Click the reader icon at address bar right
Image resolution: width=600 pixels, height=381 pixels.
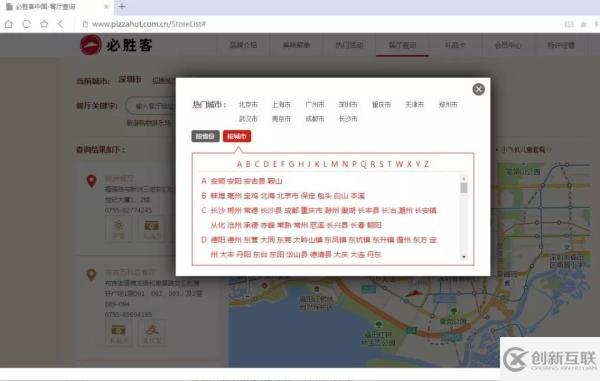pyautogui.click(x=569, y=24)
